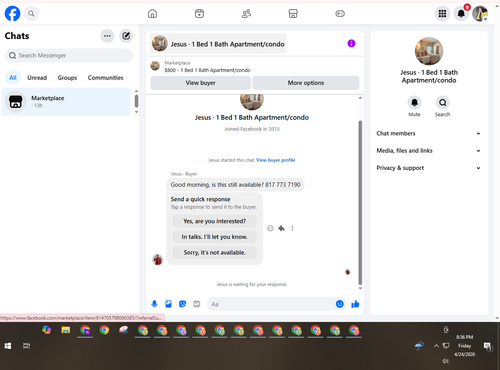Click the taskbar clock showing 8:36 PM

[x=464, y=346]
